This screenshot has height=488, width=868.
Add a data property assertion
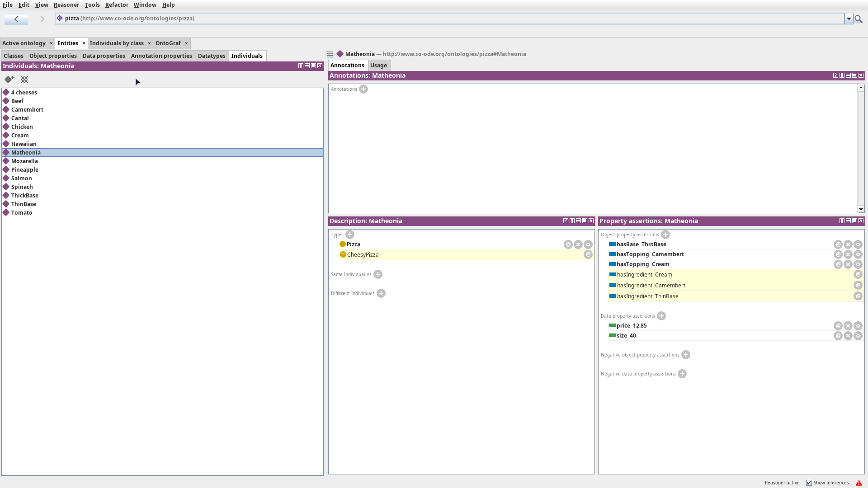click(x=661, y=316)
